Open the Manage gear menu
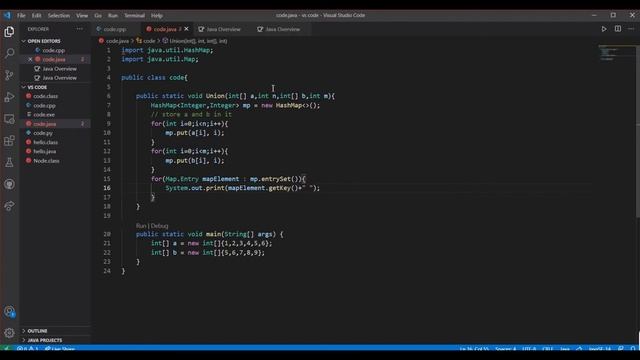The width and height of the screenshot is (640, 360). 9,333
